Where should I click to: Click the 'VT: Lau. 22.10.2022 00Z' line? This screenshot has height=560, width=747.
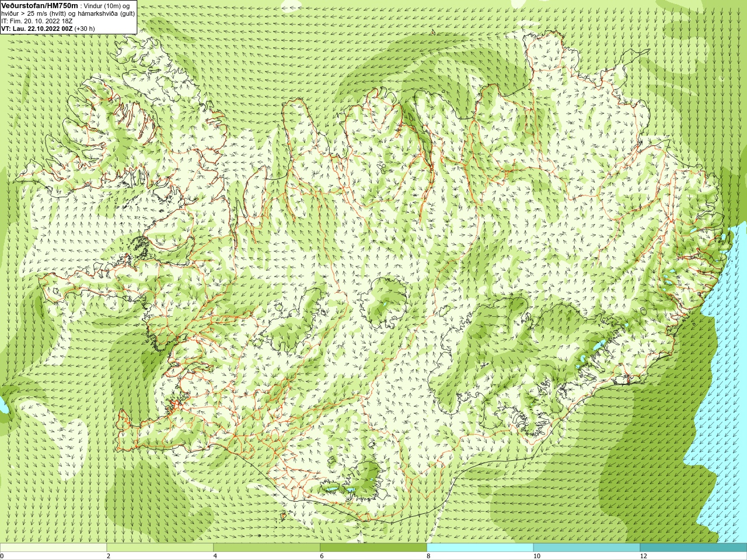click(37, 28)
